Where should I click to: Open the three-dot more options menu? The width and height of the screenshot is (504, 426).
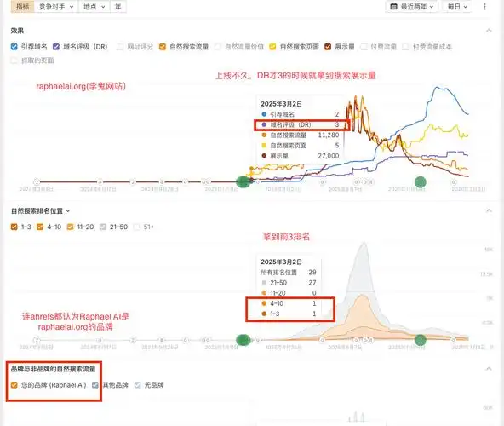click(x=484, y=7)
